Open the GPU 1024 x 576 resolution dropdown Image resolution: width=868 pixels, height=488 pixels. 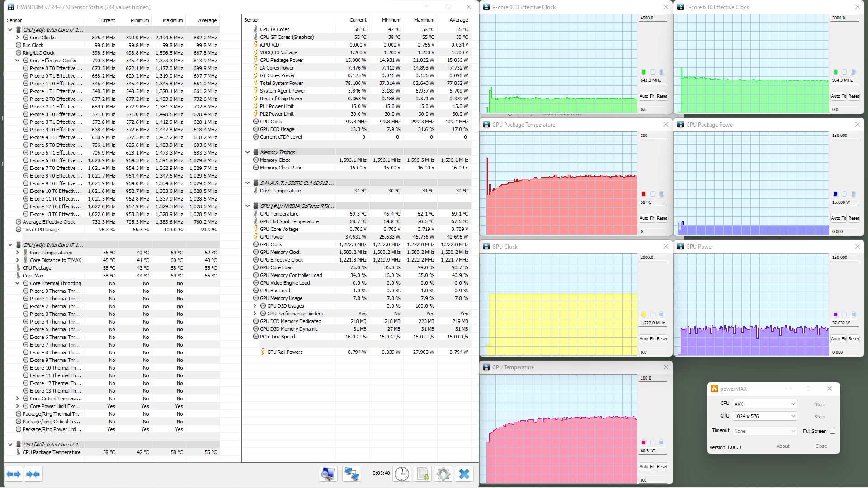click(764, 416)
